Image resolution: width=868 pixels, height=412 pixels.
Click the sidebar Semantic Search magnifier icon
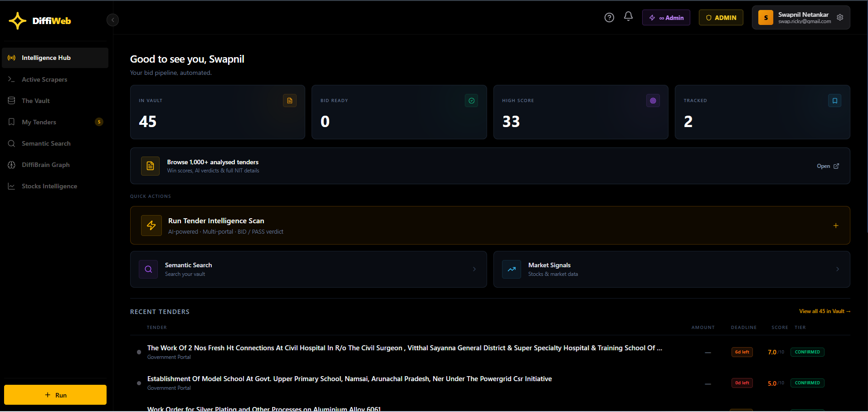pyautogui.click(x=12, y=143)
